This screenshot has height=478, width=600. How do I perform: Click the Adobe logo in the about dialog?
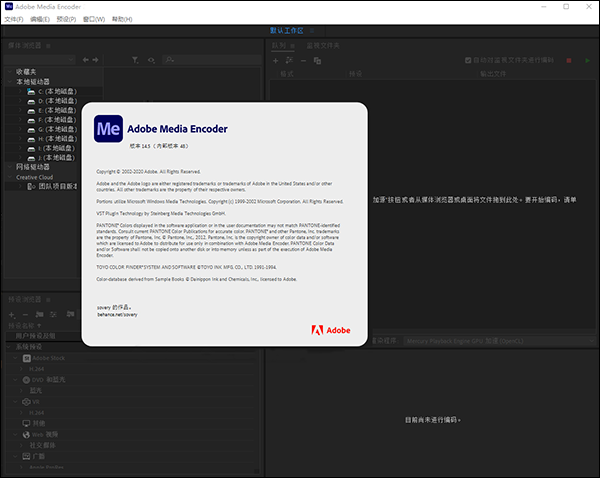click(x=329, y=330)
